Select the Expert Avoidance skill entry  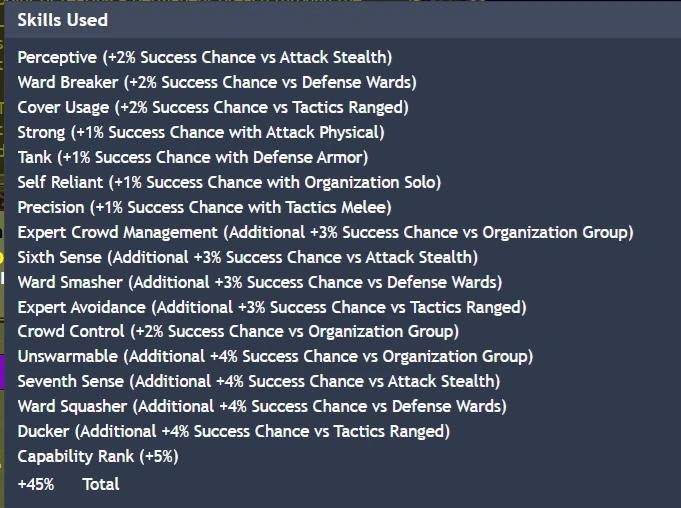[x=272, y=307]
